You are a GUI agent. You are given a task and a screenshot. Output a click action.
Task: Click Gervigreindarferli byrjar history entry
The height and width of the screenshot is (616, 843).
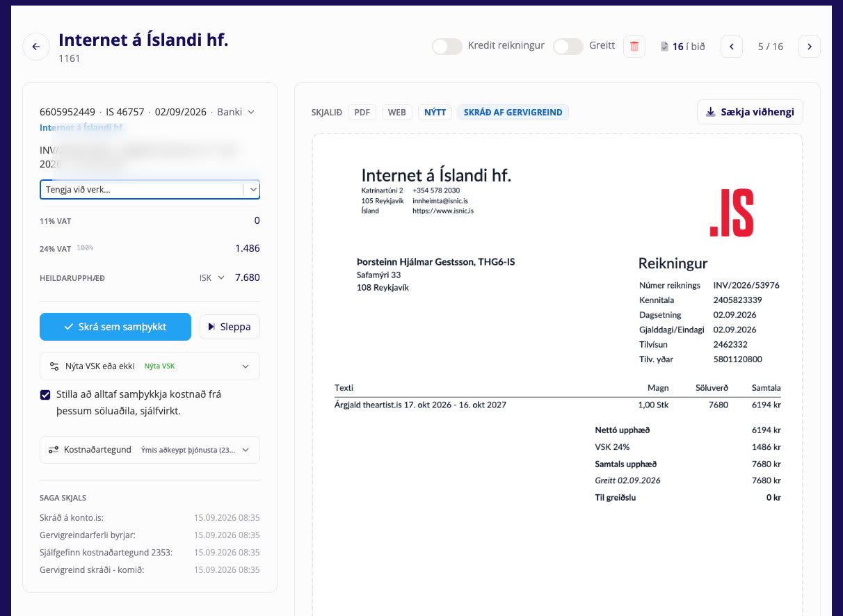pyautogui.click(x=150, y=535)
